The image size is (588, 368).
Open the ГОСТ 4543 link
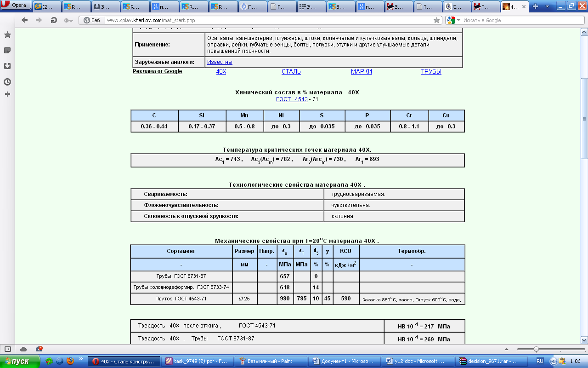[x=292, y=99]
